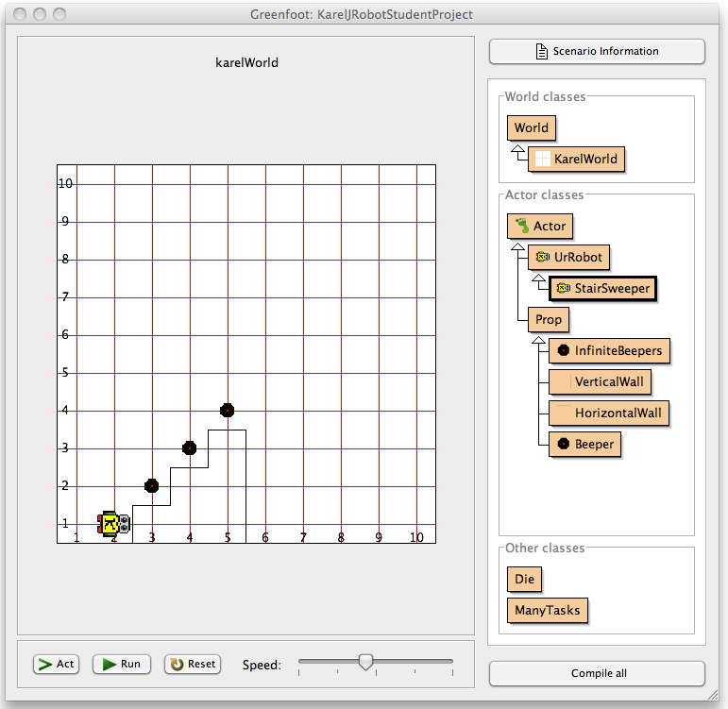Select the StairSweeper actor class
The height and width of the screenshot is (709, 728).
click(602, 288)
